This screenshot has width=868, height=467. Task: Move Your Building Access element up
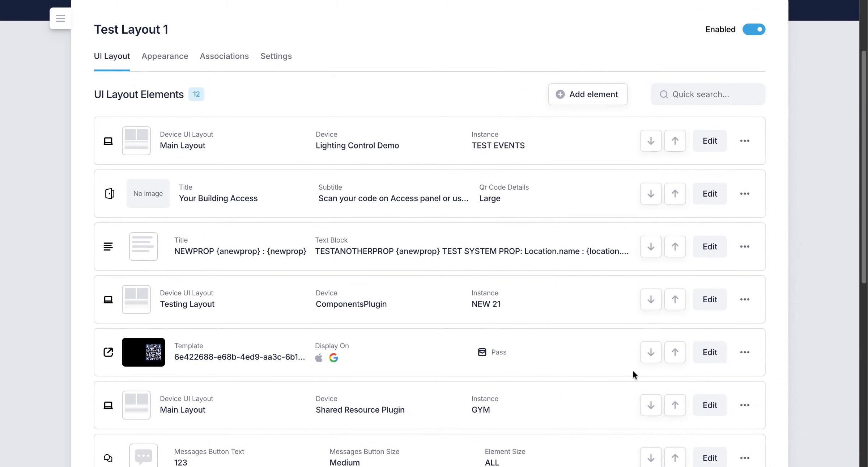click(x=675, y=194)
